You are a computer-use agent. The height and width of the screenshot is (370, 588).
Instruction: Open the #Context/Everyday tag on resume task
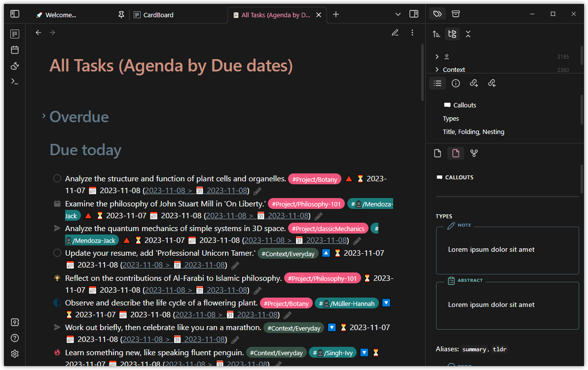pyautogui.click(x=288, y=254)
